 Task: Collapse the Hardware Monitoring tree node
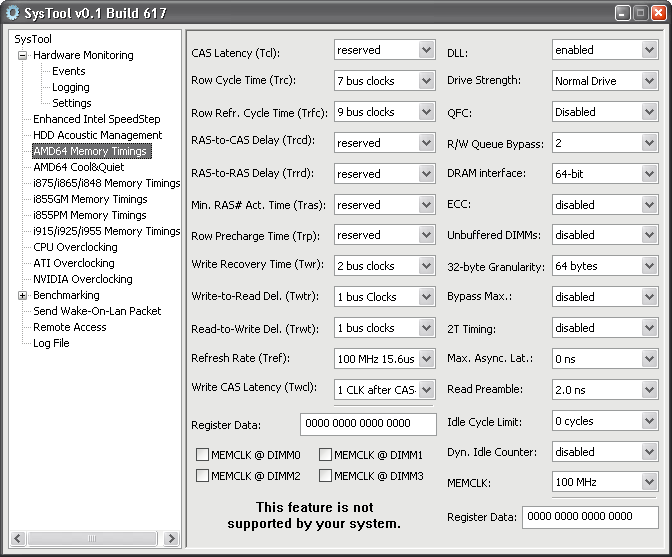(x=22, y=56)
